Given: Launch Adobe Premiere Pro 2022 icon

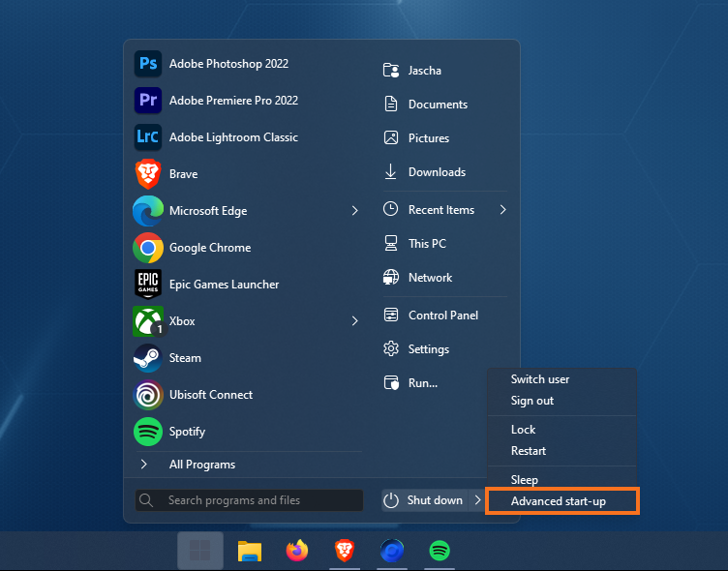Looking at the screenshot, I should pyautogui.click(x=148, y=101).
